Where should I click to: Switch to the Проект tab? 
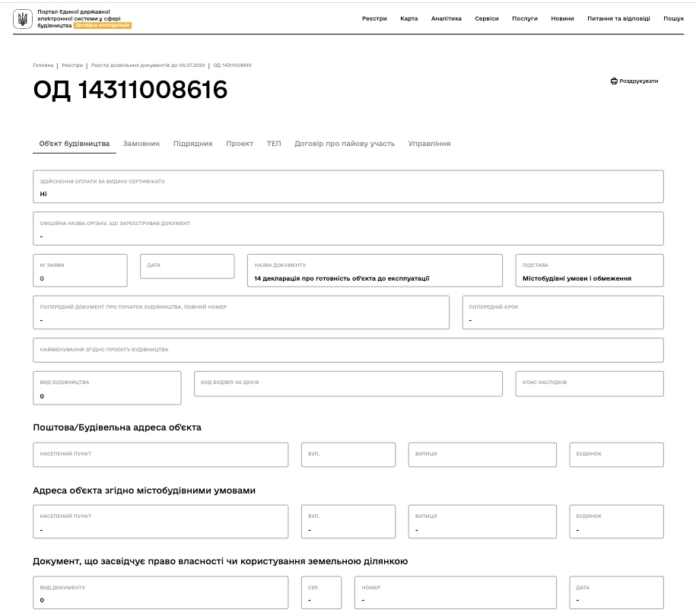(240, 144)
